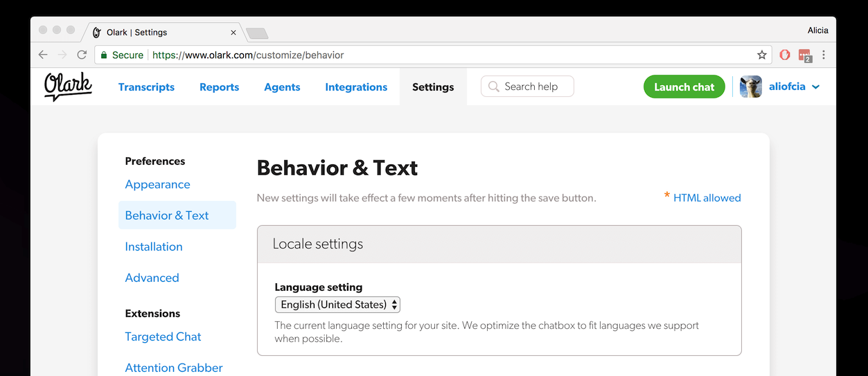868x376 pixels.
Task: Open Targeted Chat extension settings
Action: (163, 337)
